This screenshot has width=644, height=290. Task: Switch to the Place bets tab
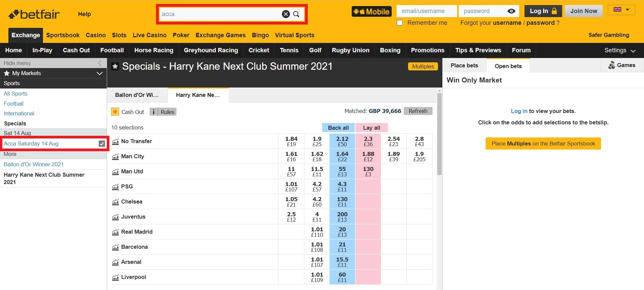point(464,65)
